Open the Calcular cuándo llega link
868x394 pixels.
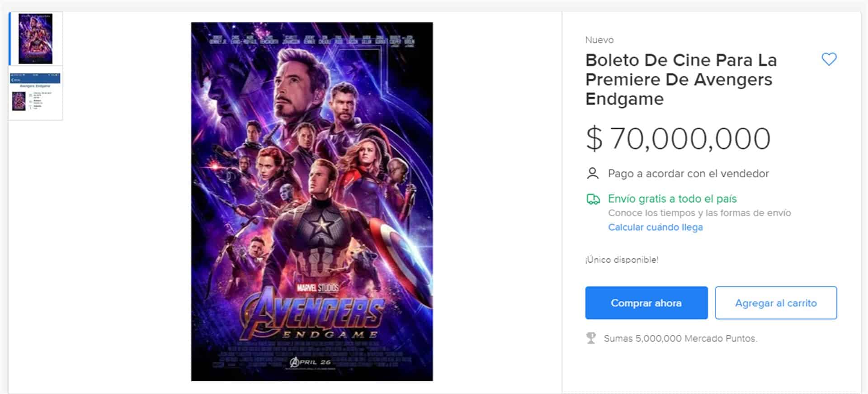coord(655,228)
